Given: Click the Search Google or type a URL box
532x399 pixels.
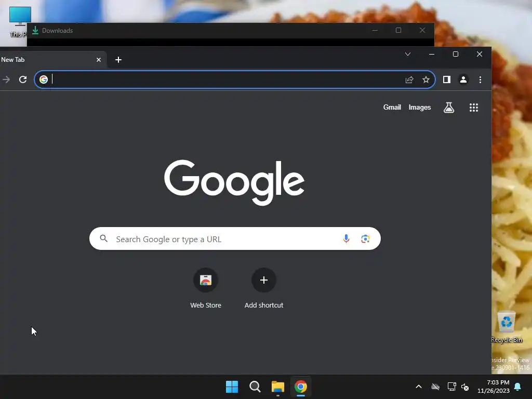Looking at the screenshot, I should click(235, 238).
